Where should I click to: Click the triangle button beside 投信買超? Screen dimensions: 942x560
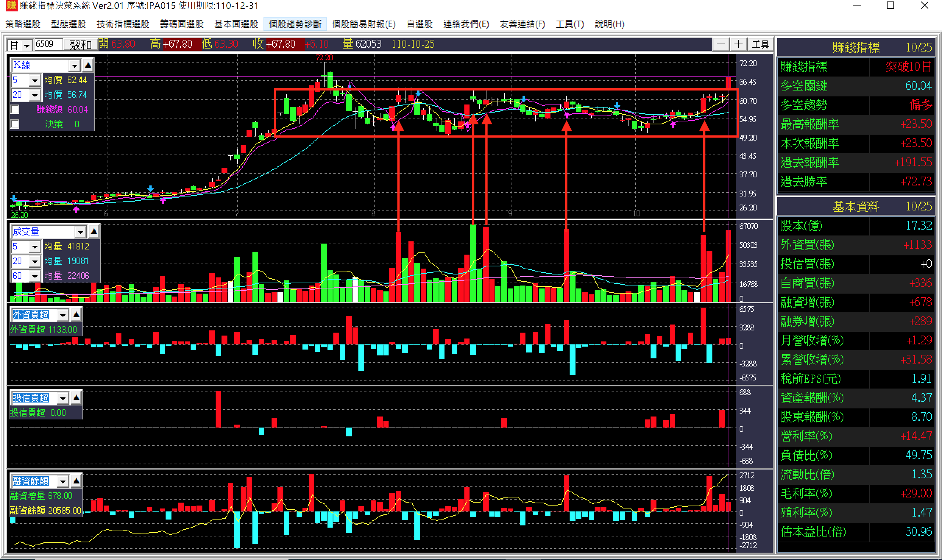pos(76,397)
